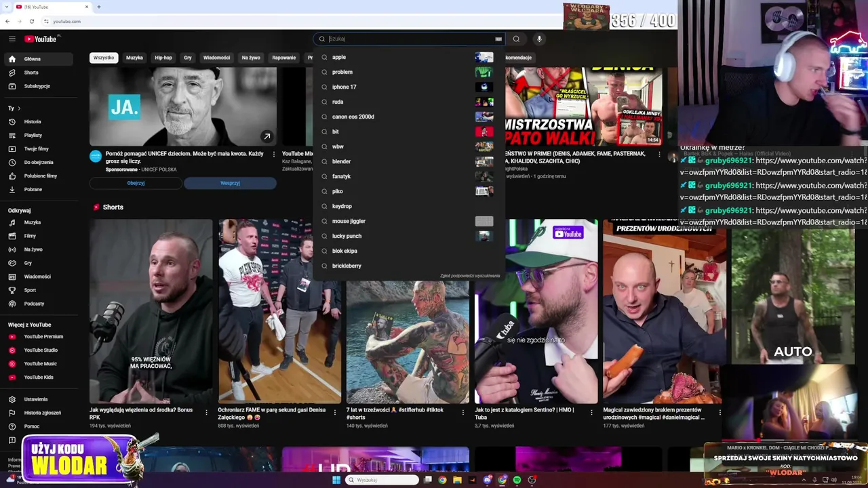Choose the 'problem' search suggestion
Screen dimensions: 868x488
409,72
